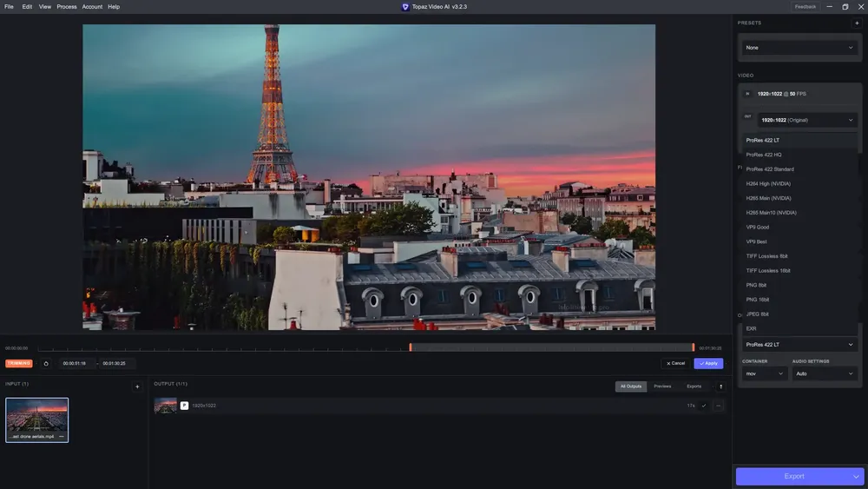Add a new preset with plus icon

coord(857,23)
